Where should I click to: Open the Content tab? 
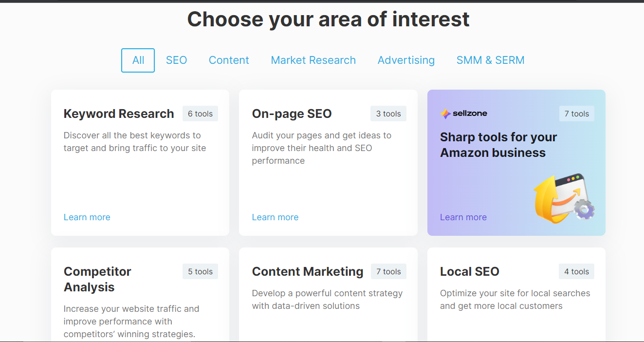[x=229, y=60]
